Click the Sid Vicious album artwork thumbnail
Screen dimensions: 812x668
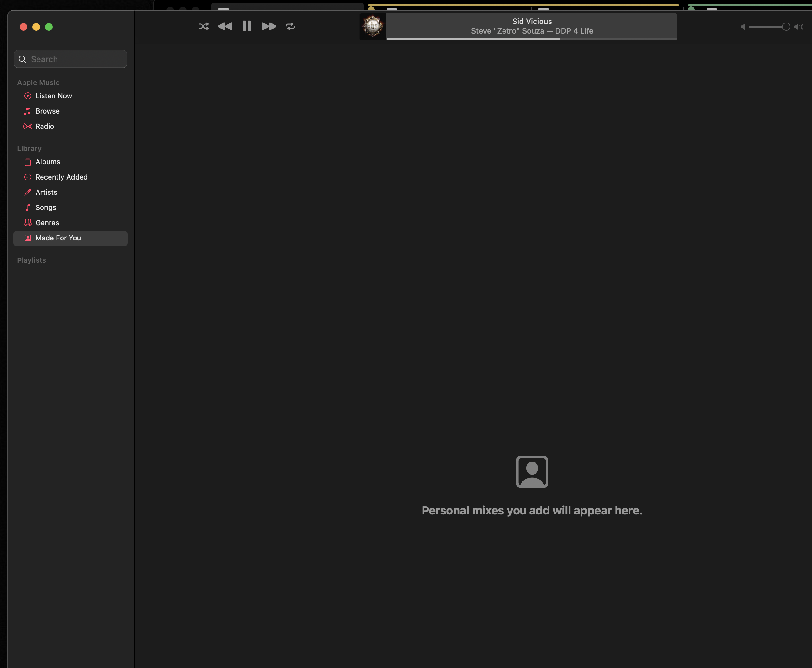pyautogui.click(x=372, y=27)
